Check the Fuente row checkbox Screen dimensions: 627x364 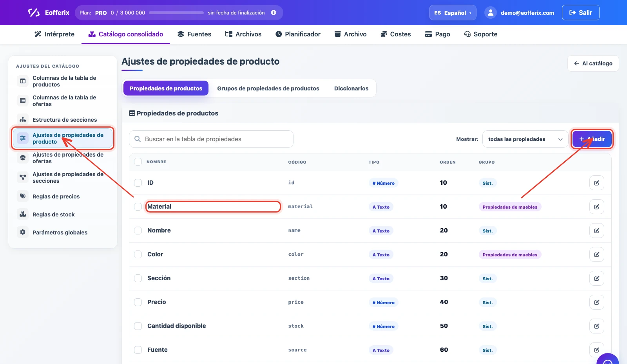click(x=138, y=350)
